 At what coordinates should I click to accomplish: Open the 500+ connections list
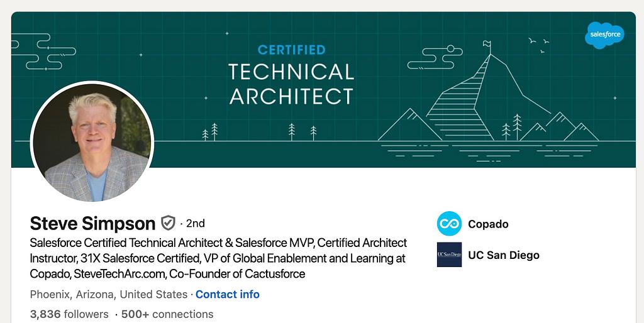(x=168, y=314)
